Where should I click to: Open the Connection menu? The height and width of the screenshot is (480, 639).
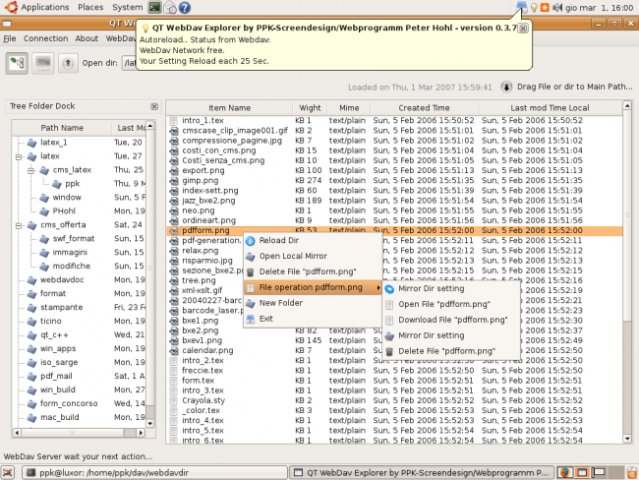pyautogui.click(x=46, y=38)
